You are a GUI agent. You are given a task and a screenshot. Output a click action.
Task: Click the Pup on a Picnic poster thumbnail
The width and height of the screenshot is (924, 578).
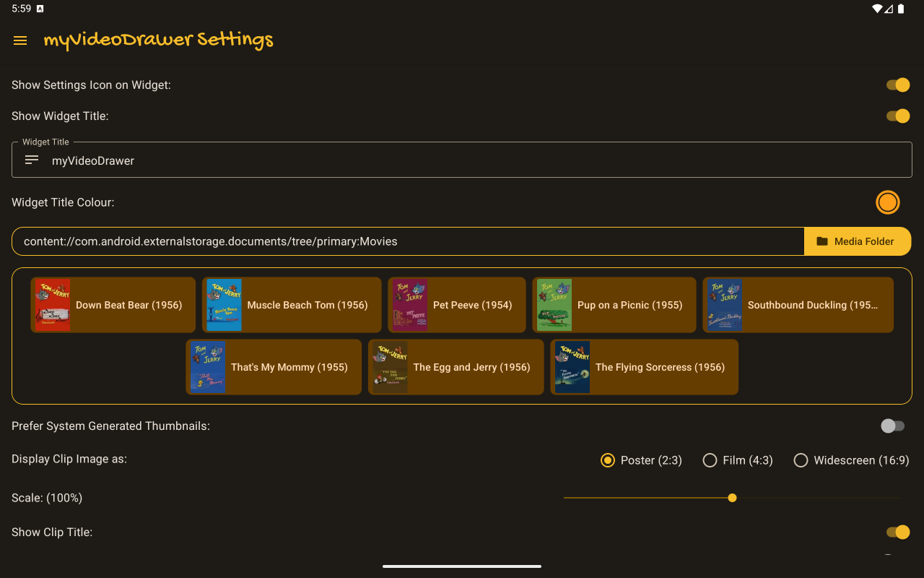(554, 305)
